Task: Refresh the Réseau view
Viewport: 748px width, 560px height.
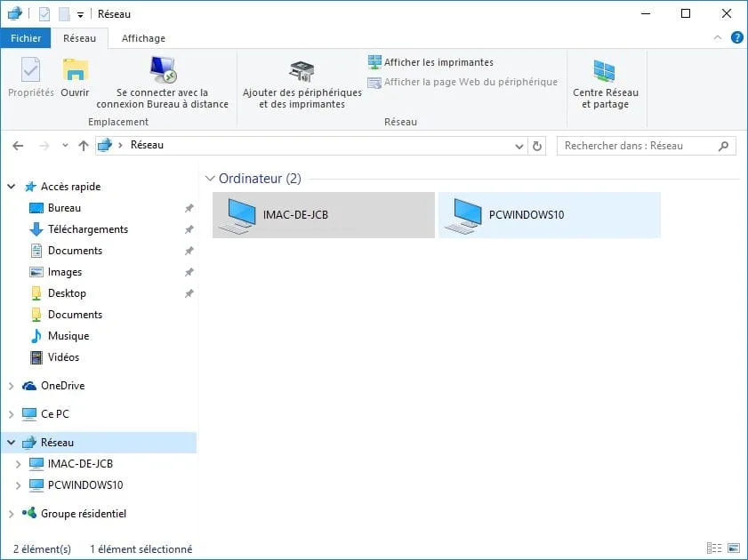Action: pos(537,146)
